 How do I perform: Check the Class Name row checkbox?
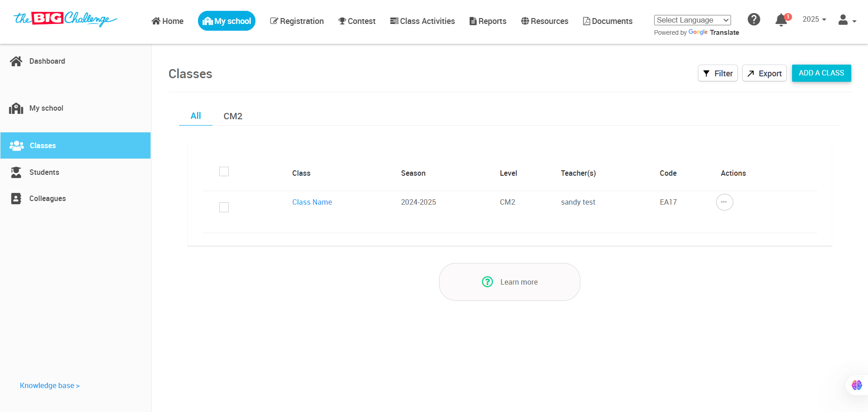[x=224, y=207]
